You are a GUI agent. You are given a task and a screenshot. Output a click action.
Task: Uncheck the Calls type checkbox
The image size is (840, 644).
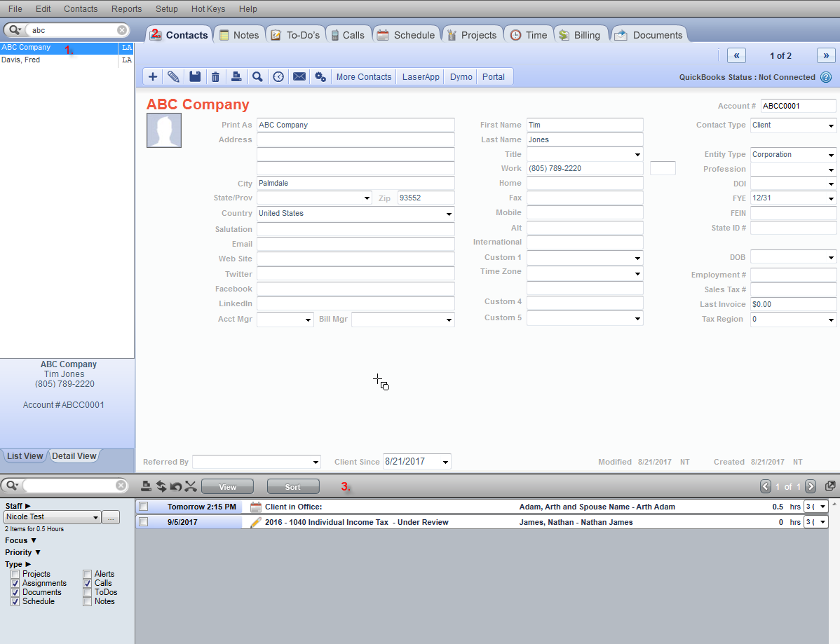pos(88,584)
